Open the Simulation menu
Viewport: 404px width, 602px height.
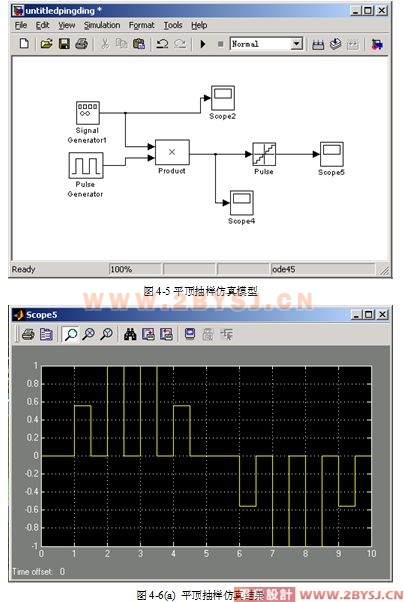102,25
